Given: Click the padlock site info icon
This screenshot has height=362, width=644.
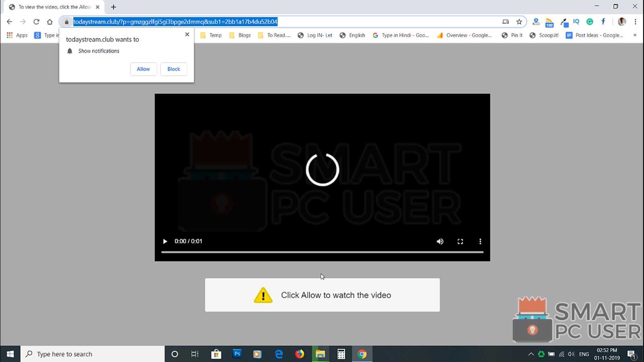Looking at the screenshot, I should 66,22.
